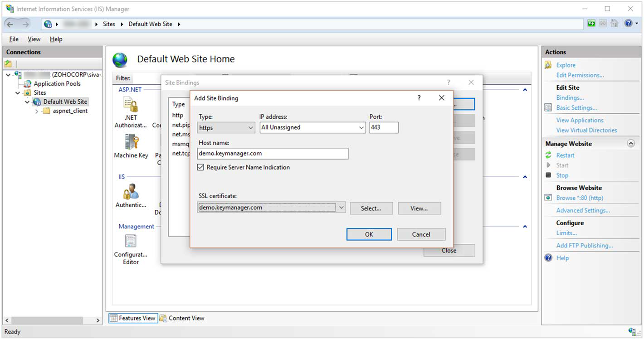Open the File menu

click(x=14, y=39)
